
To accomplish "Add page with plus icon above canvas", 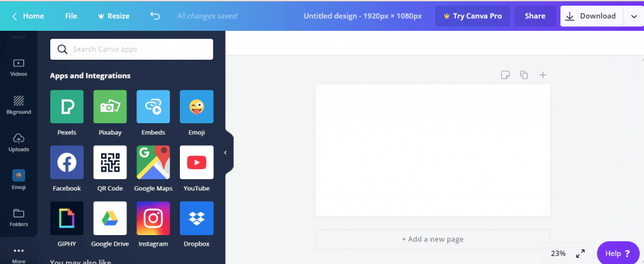I will [x=543, y=75].
